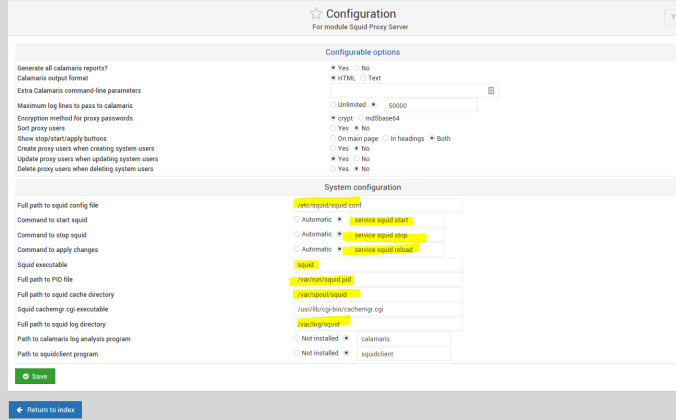The height and width of the screenshot is (420, 676).
Task: Click the service squid start field
Action: click(x=397, y=220)
